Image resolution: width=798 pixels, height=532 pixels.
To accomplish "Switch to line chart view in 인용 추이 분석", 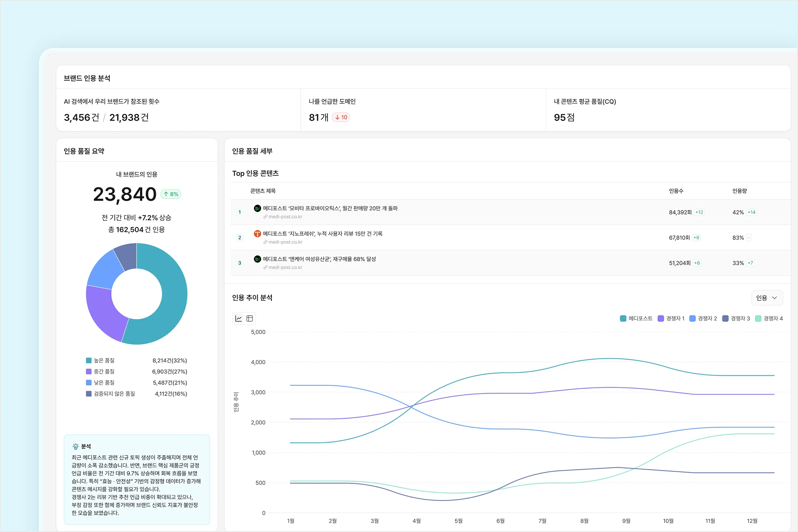I will pos(239,318).
